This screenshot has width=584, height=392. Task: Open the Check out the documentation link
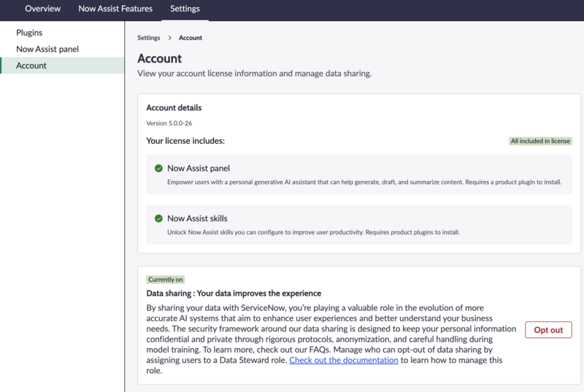[x=343, y=360]
